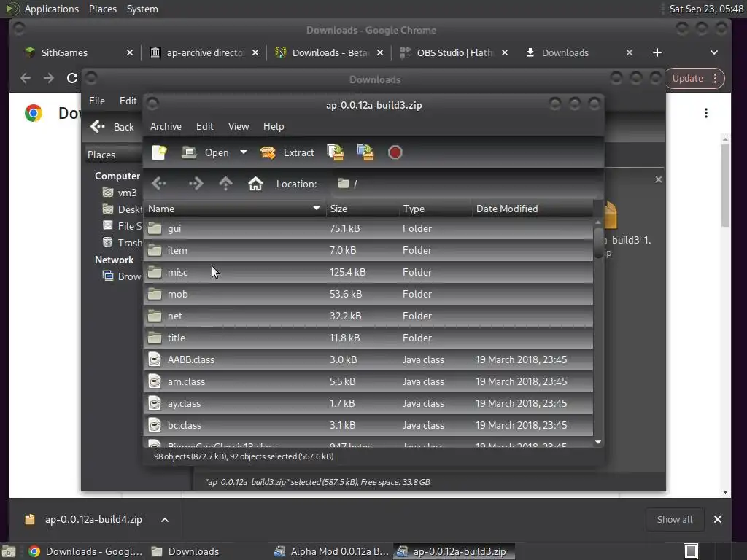Open a new Chrome tab

(657, 52)
